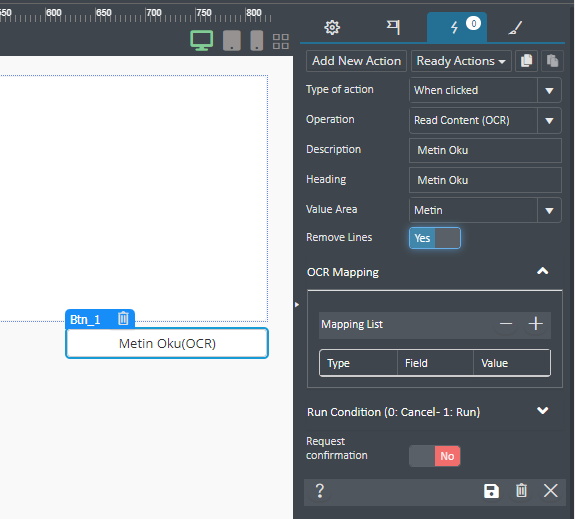Save the action with floppy icon

491,491
